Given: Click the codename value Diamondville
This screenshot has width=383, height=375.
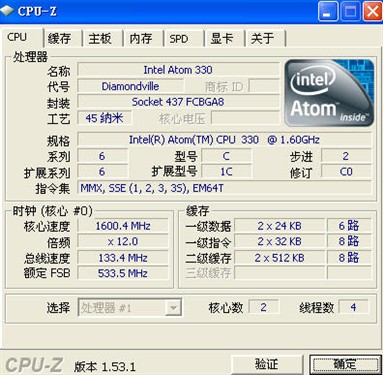Looking at the screenshot, I should coord(130,86).
